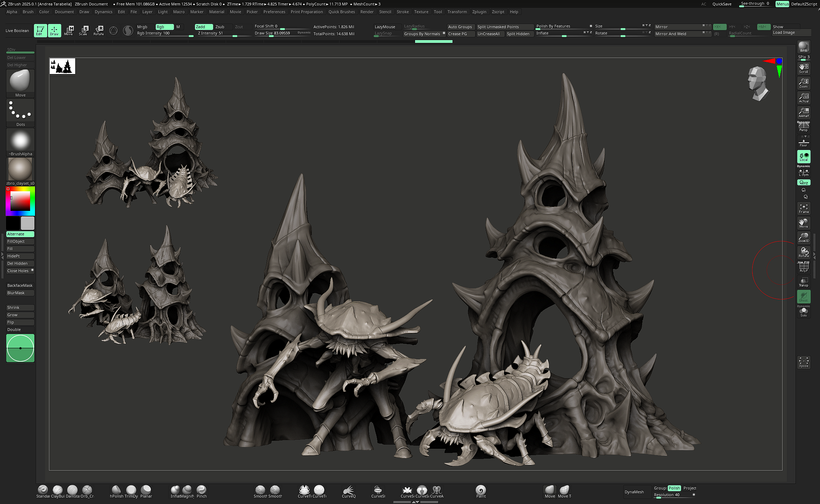Select the Draw mode icon
This screenshot has width=820, height=504.
[54, 31]
